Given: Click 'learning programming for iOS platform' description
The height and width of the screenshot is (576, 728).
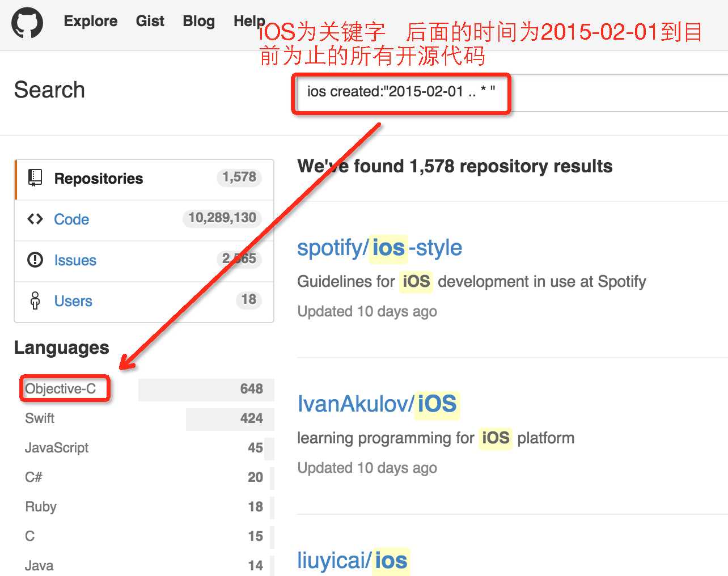Looking at the screenshot, I should [x=436, y=438].
